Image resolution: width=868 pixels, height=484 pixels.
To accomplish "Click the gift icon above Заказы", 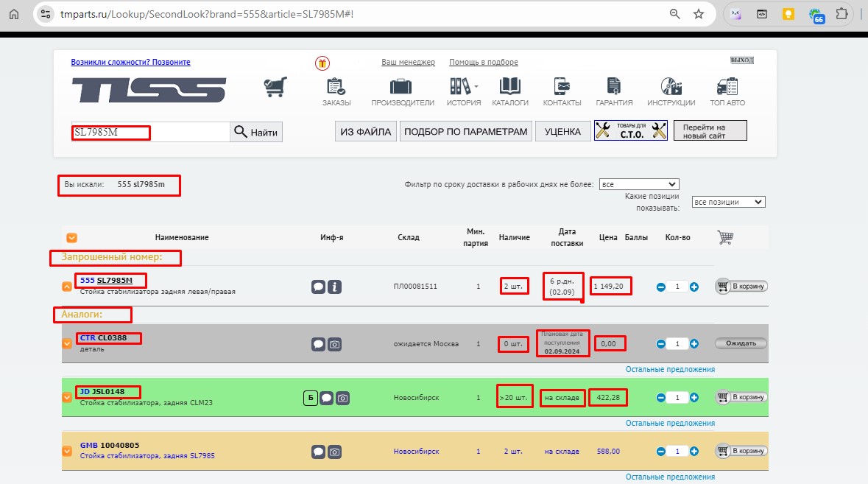I will 322,63.
